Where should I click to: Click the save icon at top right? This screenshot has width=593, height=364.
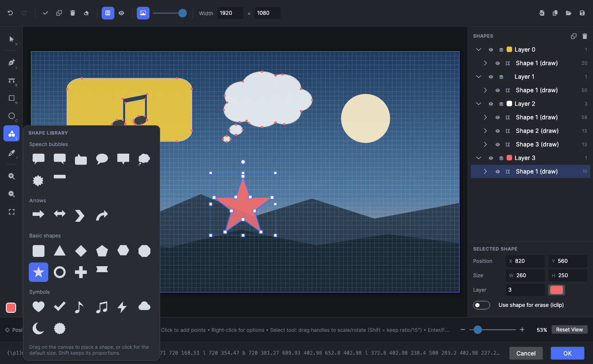tap(582, 13)
